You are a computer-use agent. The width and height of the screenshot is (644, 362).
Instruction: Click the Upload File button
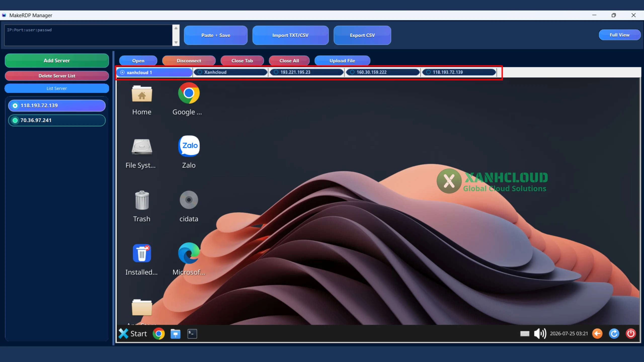coord(342,61)
